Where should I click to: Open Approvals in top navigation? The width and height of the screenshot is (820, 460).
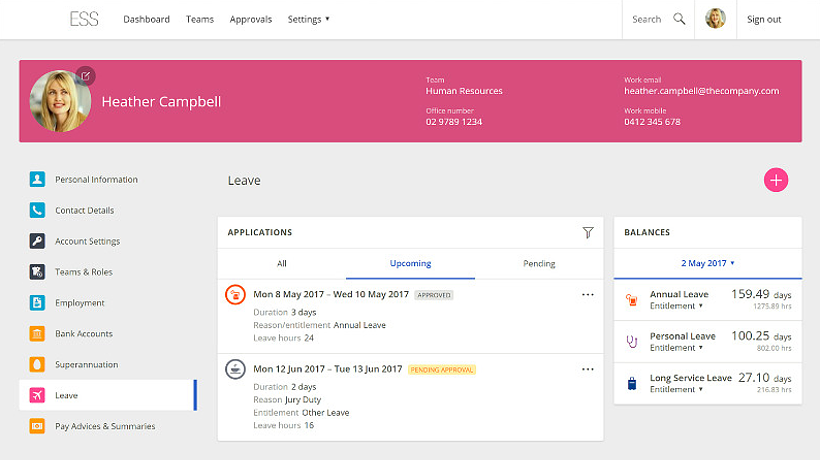(x=250, y=19)
